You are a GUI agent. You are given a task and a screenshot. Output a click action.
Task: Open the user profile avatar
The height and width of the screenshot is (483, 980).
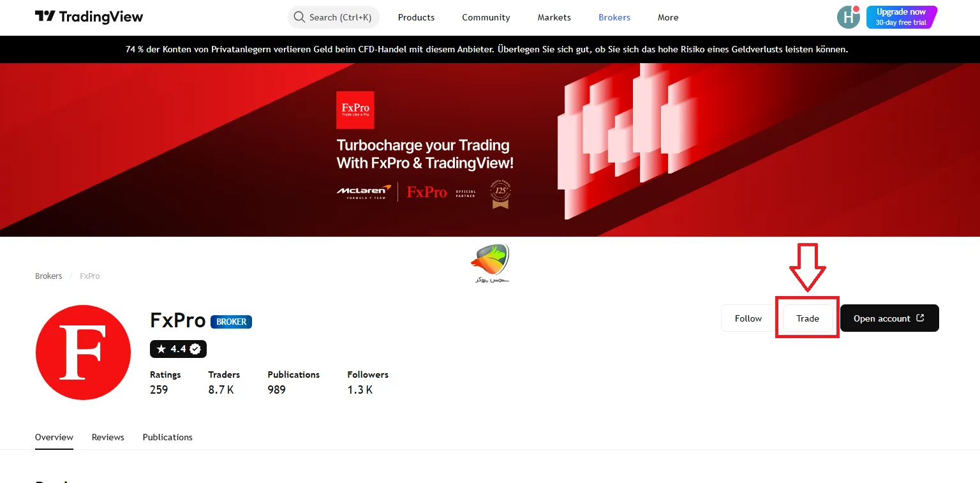click(848, 17)
